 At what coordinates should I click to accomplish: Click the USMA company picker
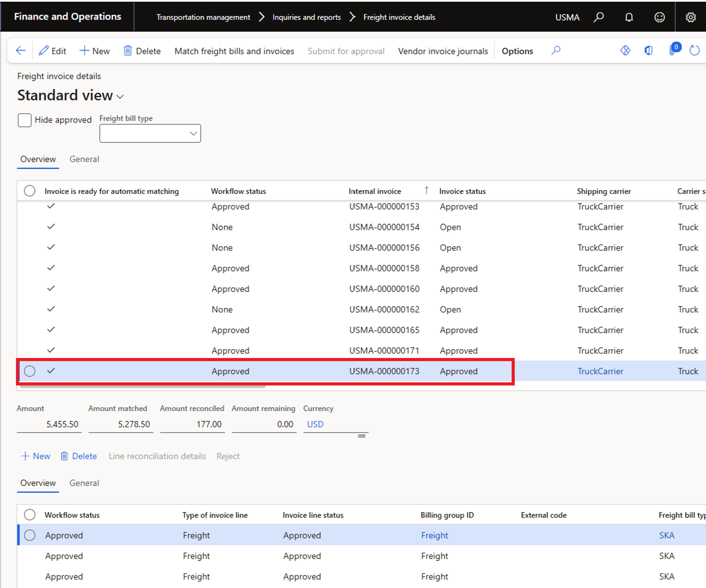pyautogui.click(x=567, y=17)
